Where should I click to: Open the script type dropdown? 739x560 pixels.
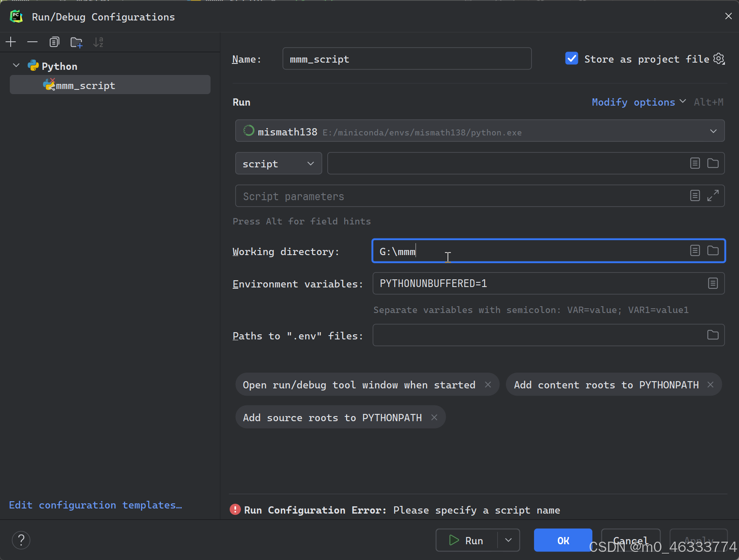279,164
